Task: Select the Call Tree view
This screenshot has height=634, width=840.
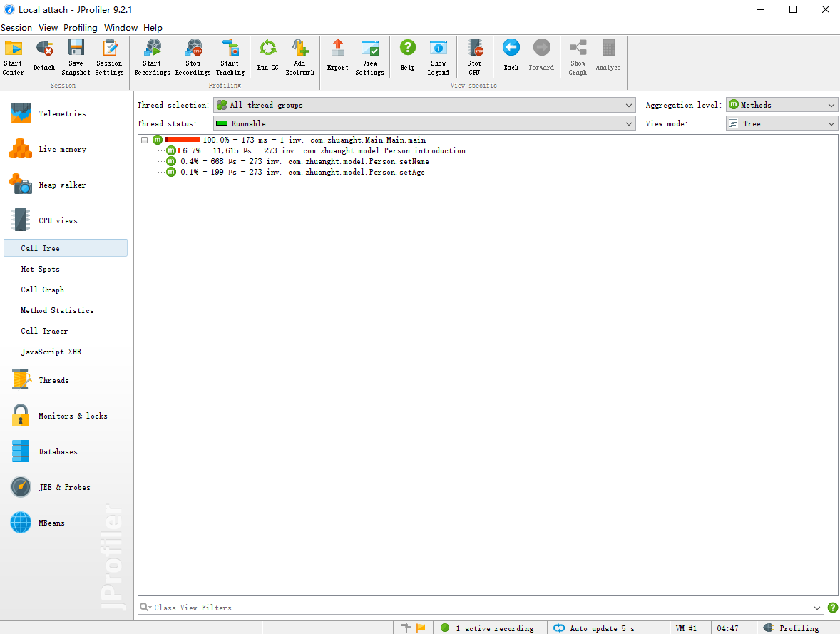Action: (x=66, y=248)
